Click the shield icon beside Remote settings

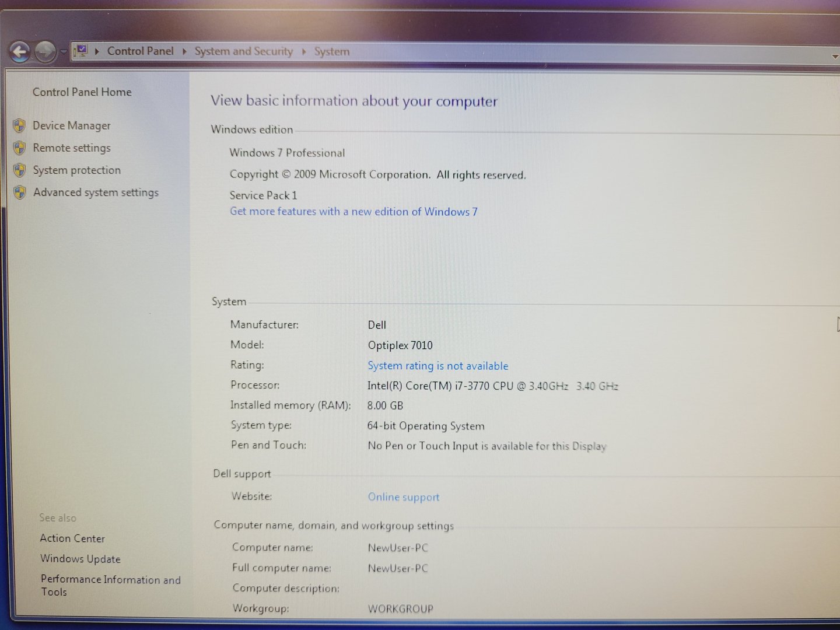pyautogui.click(x=20, y=148)
